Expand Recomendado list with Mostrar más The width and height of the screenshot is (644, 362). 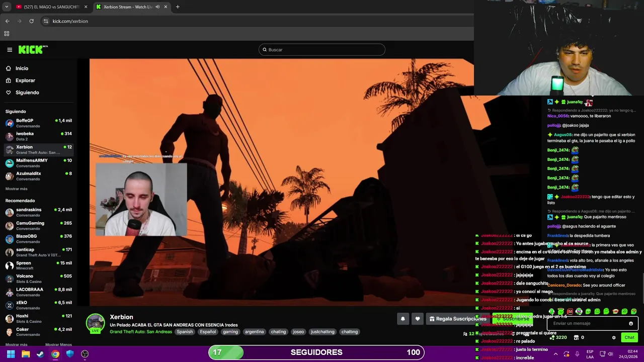[x=16, y=344]
